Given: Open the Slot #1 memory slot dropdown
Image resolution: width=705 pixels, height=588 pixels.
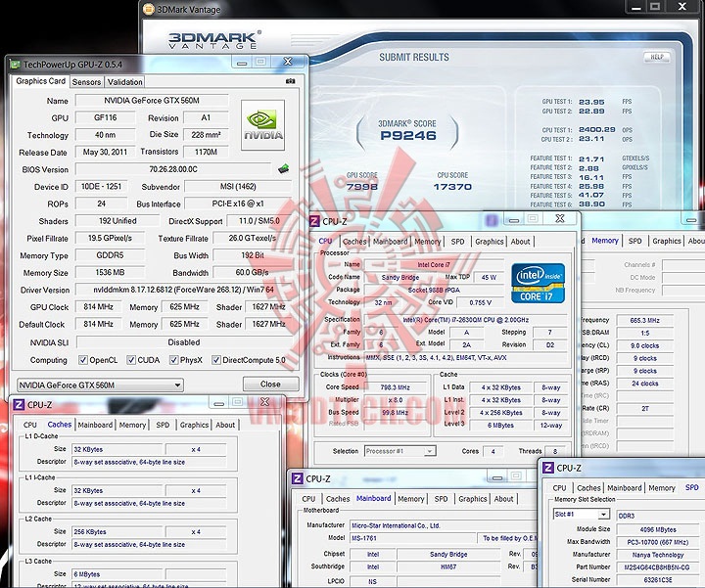Looking at the screenshot, I should pyautogui.click(x=582, y=515).
